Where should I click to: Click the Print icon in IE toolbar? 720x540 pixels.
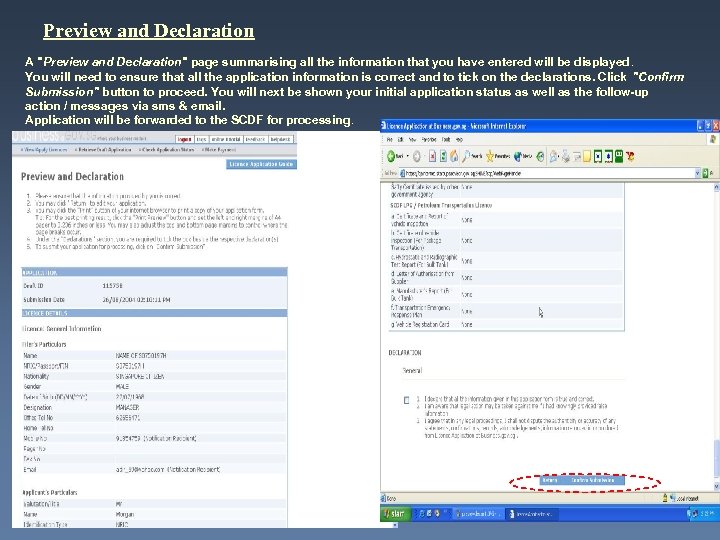[566, 157]
